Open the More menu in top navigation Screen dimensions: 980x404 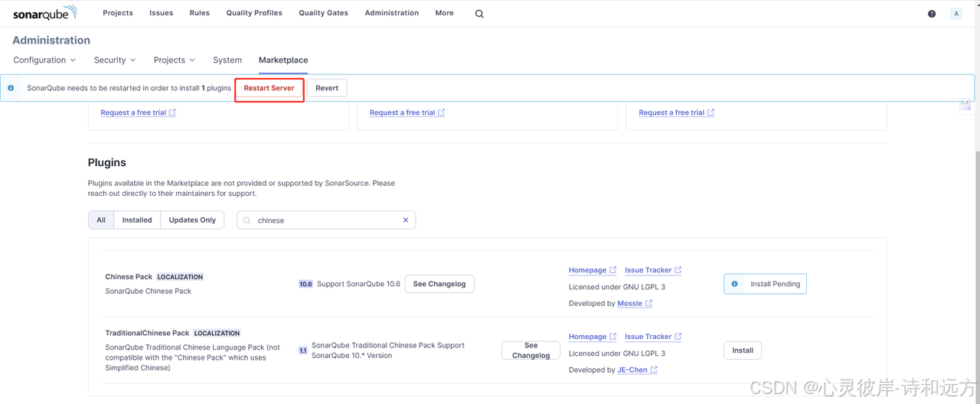coord(444,13)
